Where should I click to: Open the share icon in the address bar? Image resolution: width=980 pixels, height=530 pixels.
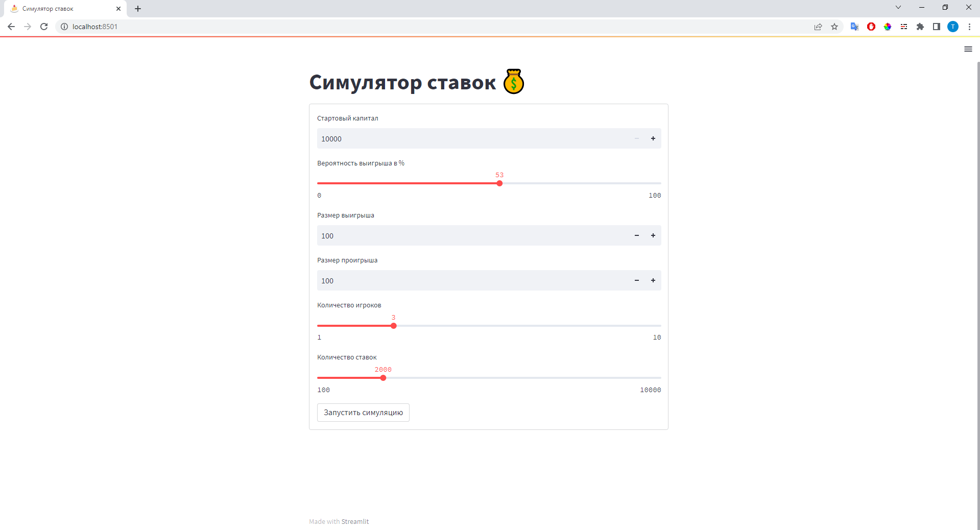click(x=818, y=27)
